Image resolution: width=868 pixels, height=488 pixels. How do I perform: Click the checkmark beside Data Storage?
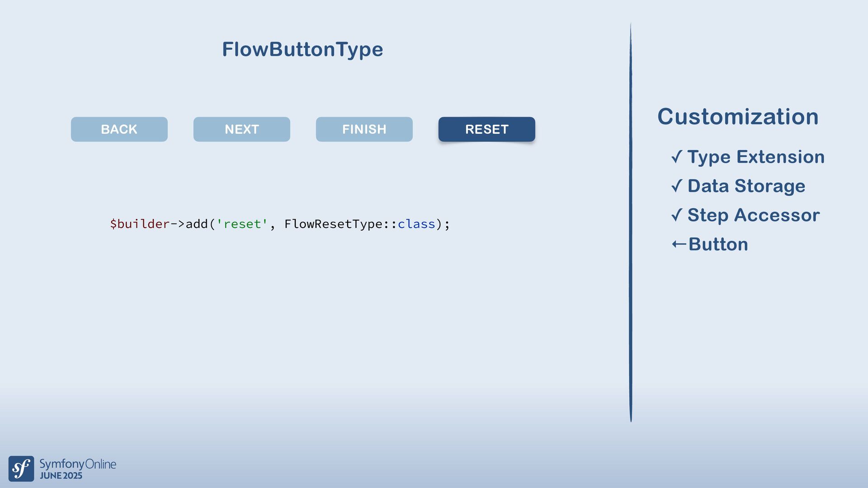[x=677, y=186]
